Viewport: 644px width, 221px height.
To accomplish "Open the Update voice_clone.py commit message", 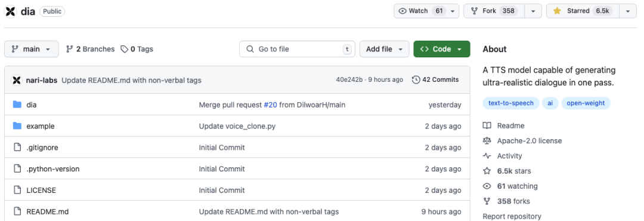I will (237, 127).
